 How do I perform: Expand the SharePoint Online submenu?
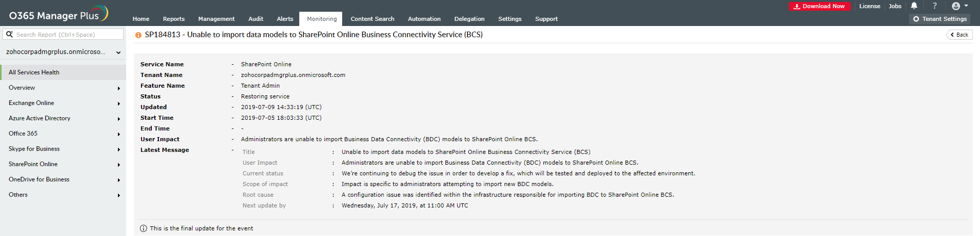(118, 165)
